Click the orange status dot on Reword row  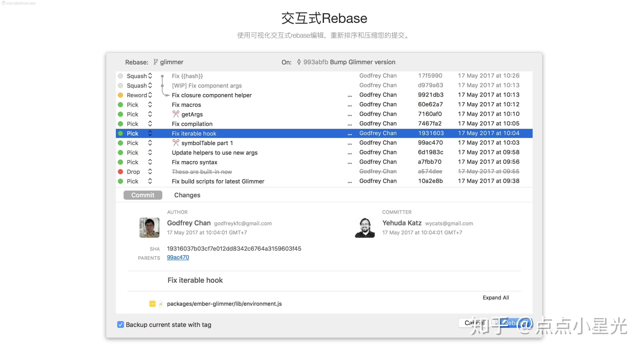[120, 95]
